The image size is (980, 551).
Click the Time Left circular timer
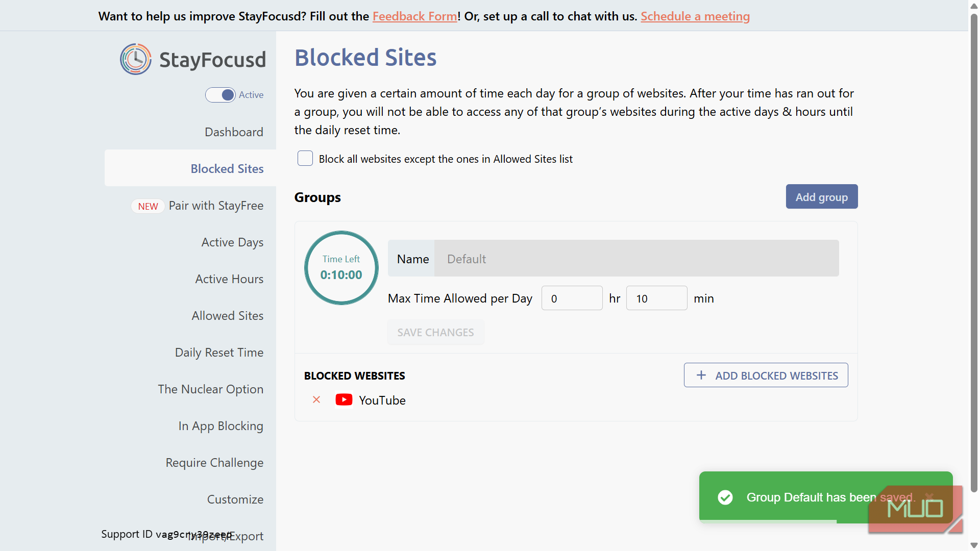pos(341,268)
